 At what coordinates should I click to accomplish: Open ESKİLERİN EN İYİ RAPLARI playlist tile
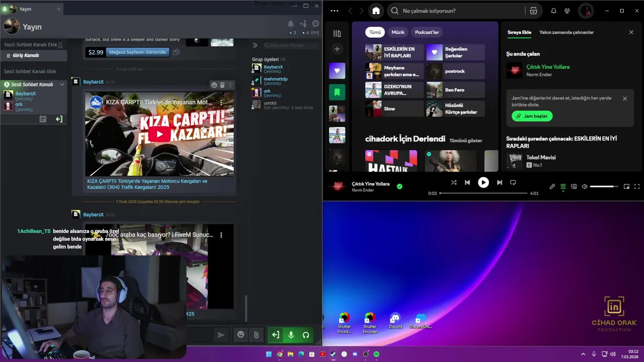[394, 52]
